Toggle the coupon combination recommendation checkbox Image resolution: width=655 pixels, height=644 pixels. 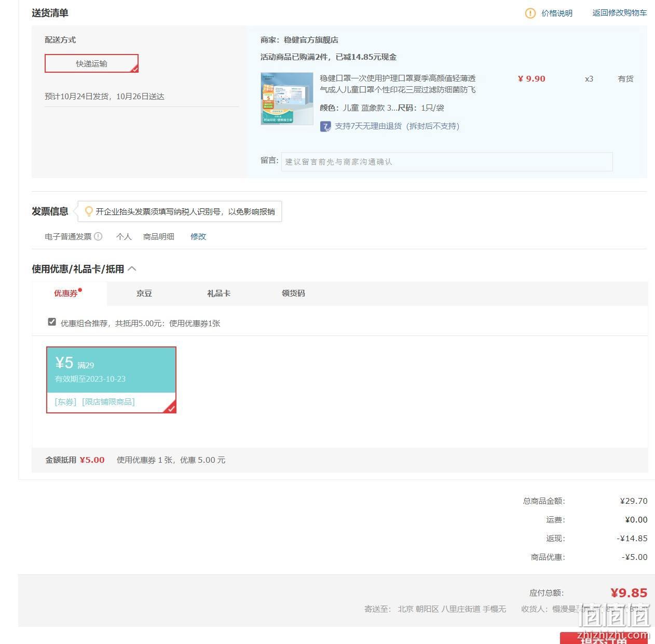pos(52,322)
